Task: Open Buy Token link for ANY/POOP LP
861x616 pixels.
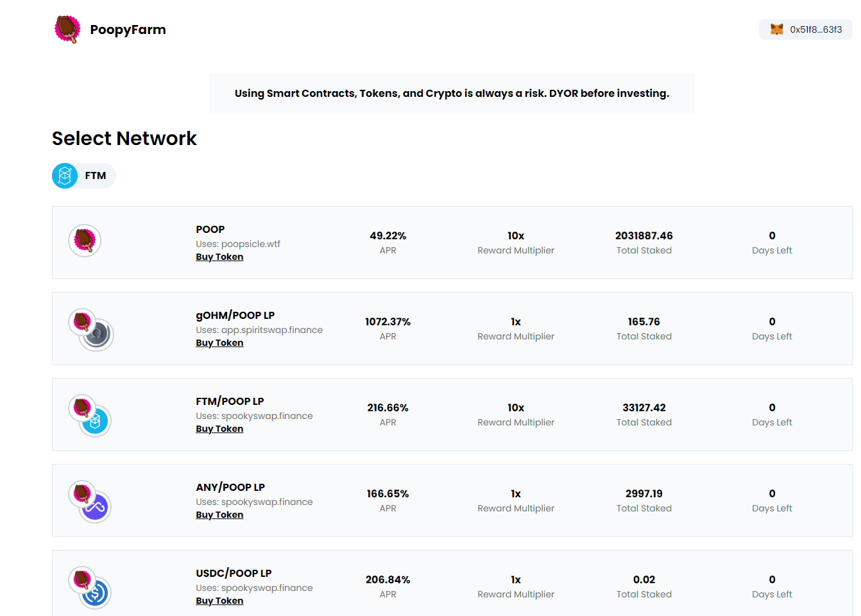Action: point(219,515)
